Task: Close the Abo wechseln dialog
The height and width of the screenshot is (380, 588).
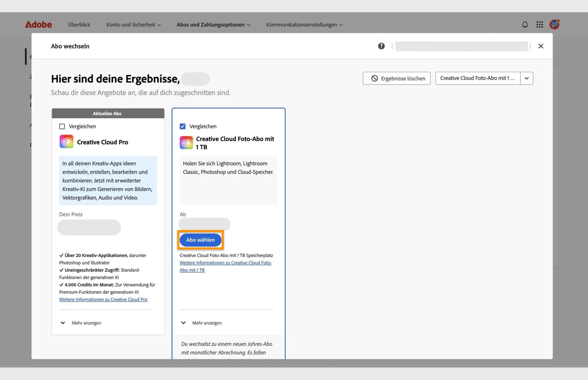Action: [541, 46]
